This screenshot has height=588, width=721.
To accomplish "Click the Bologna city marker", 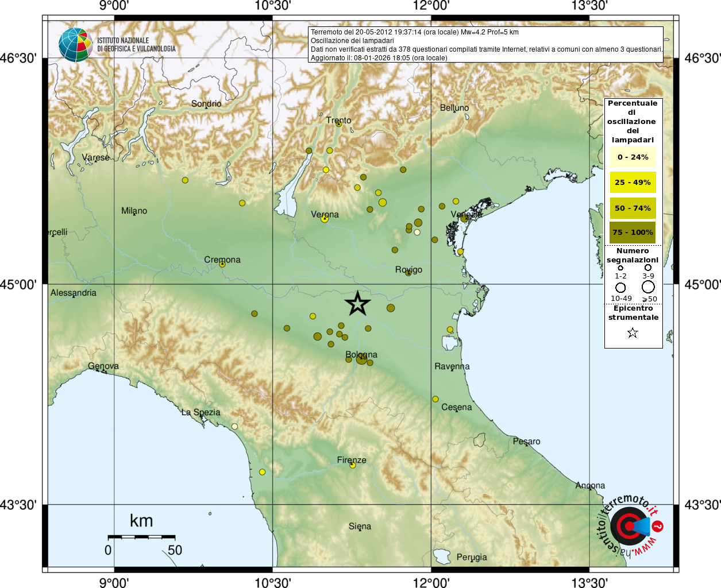I will tap(361, 359).
